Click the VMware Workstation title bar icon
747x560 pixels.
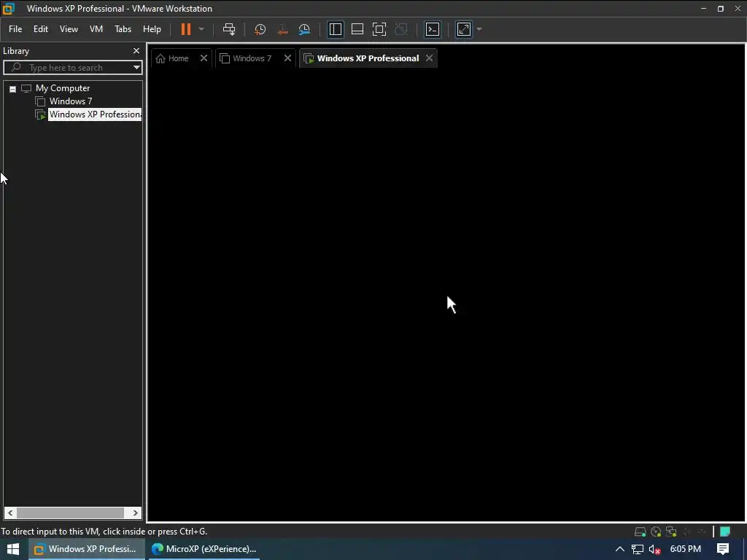coord(9,8)
